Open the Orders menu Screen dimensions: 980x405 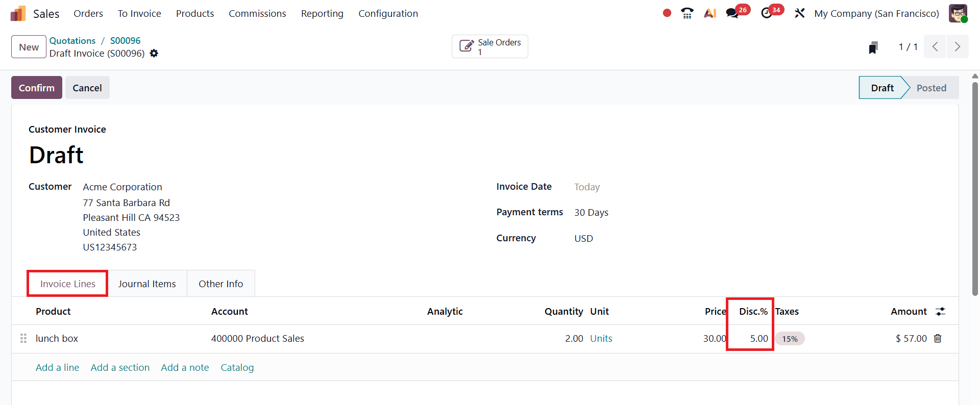coord(88,13)
